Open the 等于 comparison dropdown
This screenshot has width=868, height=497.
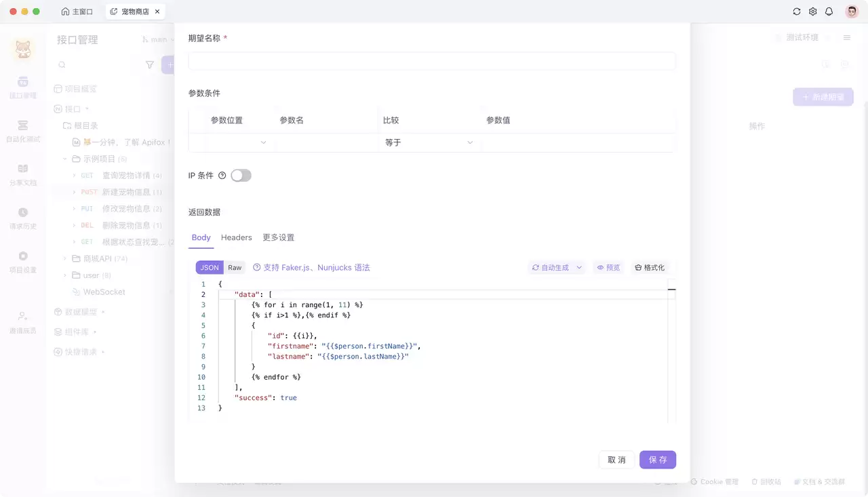(429, 142)
